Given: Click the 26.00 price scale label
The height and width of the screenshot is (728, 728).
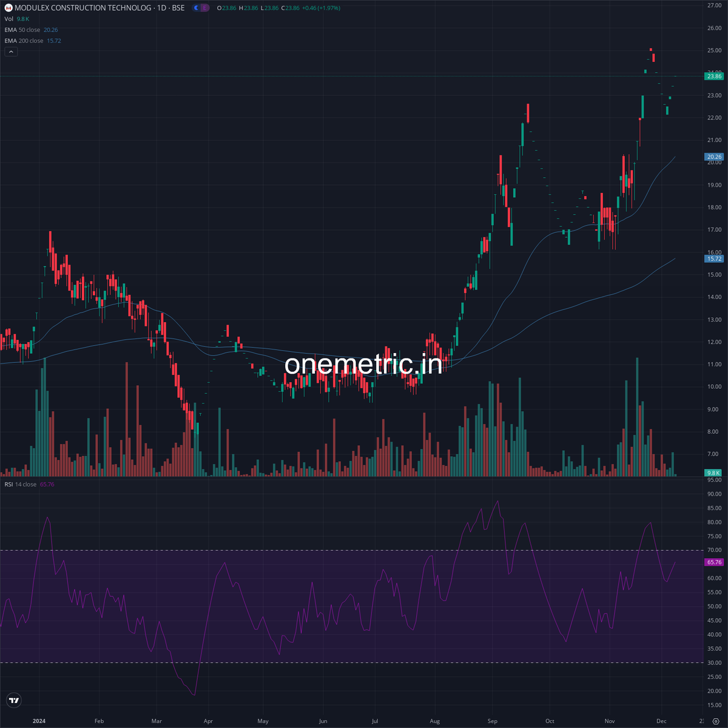Looking at the screenshot, I should 713,28.
